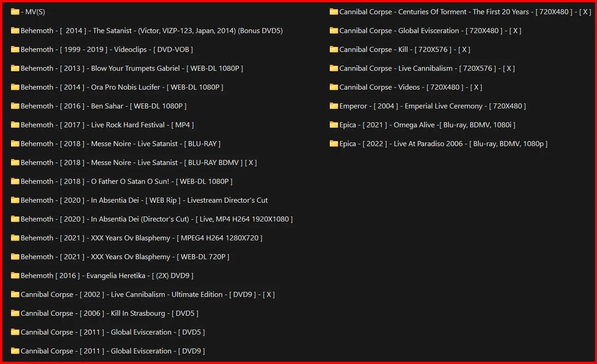Viewport: 597px width, 364px height.
Task: Select 'In Absentia Dei - [ WEB Rip ]' folder name
Action: pos(144,200)
